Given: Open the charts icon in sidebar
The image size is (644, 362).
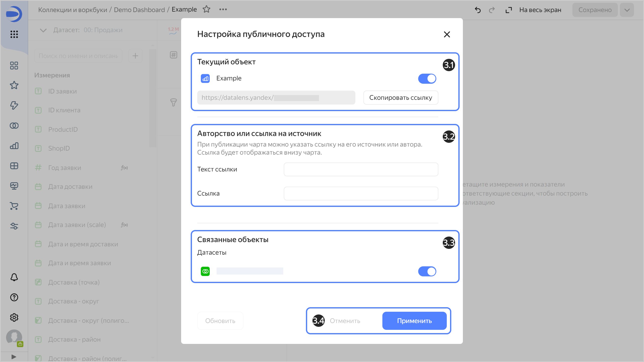Looking at the screenshot, I should 14,146.
